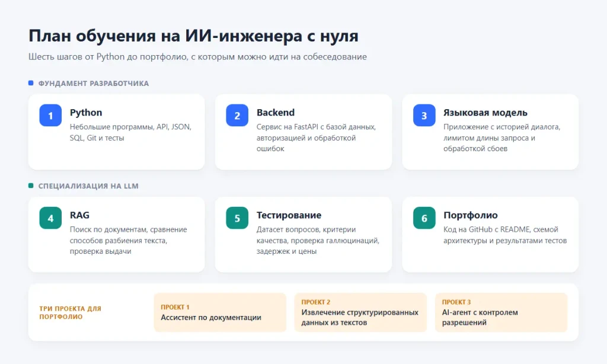Viewport: 607px width, 364px height.
Task: Click the 'Портфолио' card title
Action: [x=470, y=215]
